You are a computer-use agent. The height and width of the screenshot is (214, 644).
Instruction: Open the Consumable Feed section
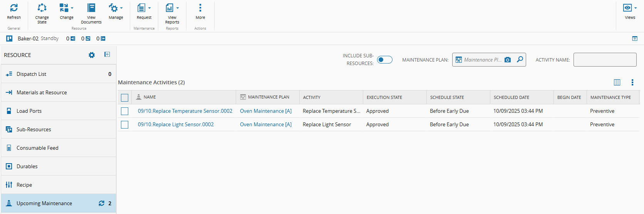click(59, 148)
